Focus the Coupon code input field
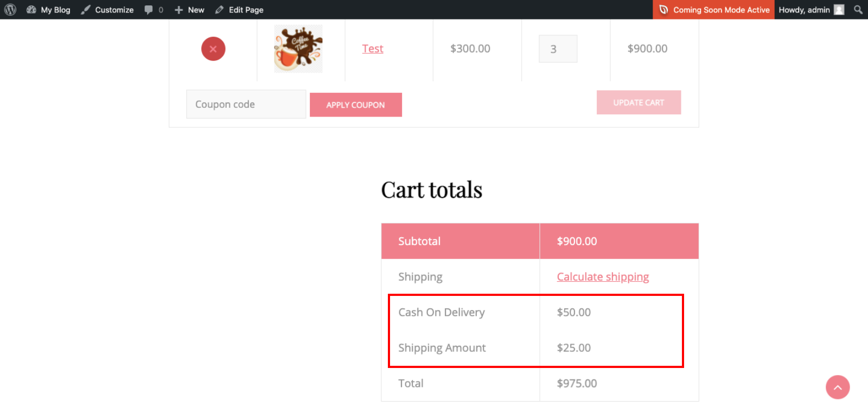This screenshot has width=868, height=420. pos(246,104)
